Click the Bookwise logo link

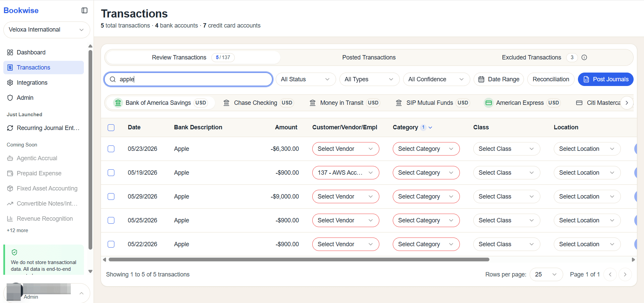21,10
